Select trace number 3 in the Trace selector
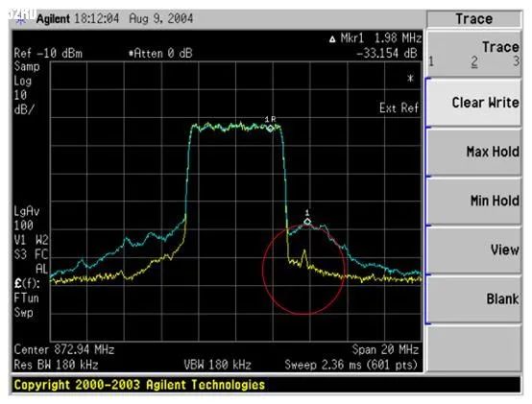The image size is (532, 404). tap(516, 61)
